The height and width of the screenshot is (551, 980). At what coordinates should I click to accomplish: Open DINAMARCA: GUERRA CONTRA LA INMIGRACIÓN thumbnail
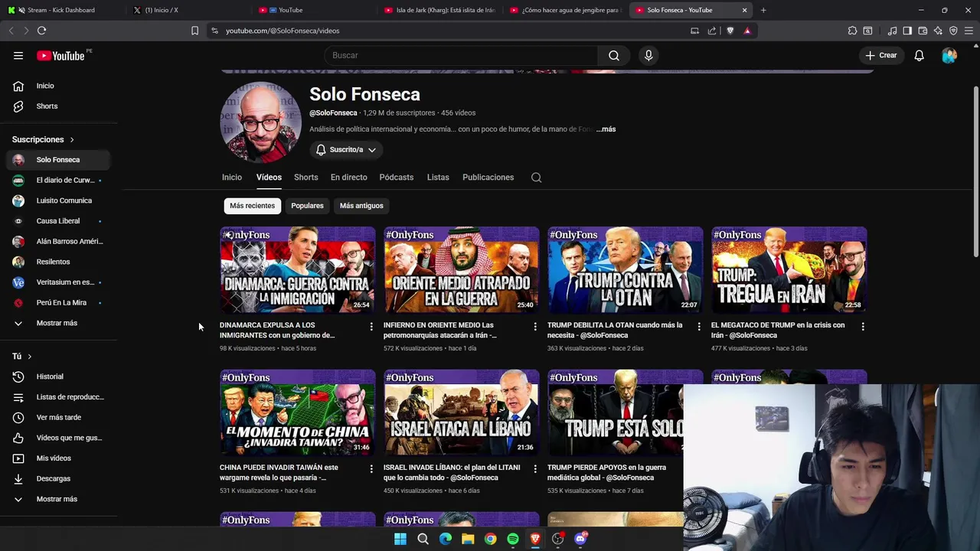click(298, 269)
